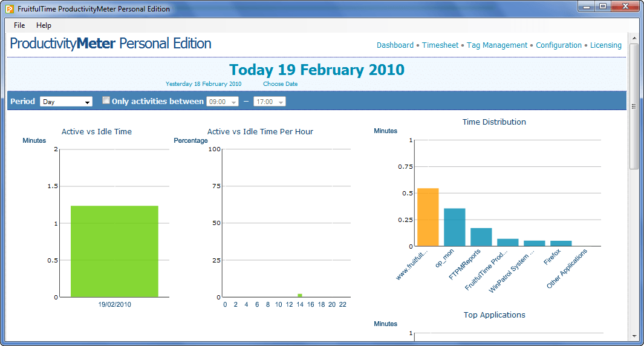Image resolution: width=644 pixels, height=346 pixels.
Task: Click the Other Applications axis label
Action: click(x=567, y=269)
